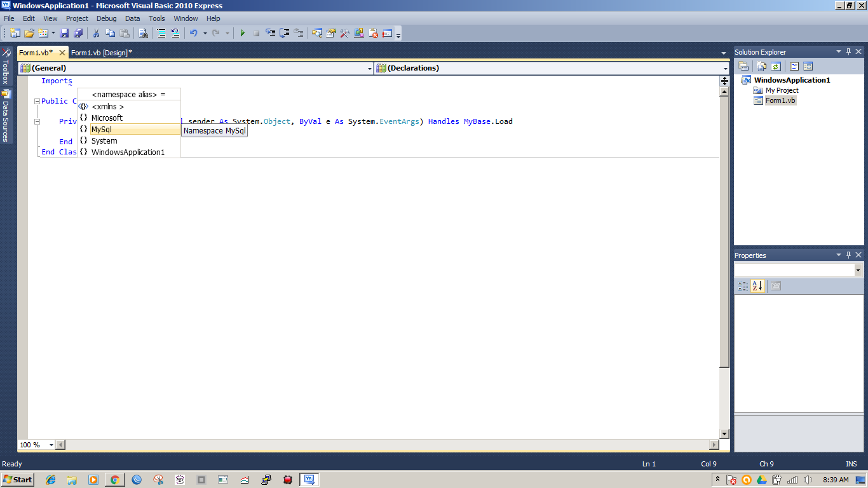868x488 pixels.
Task: Click the Step Over toolbar icon
Action: [x=284, y=33]
